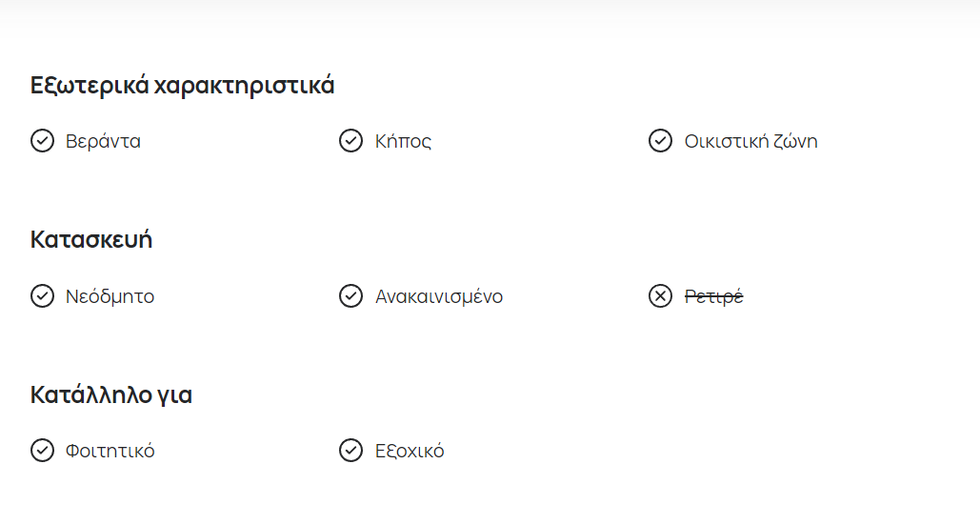Select the Κατασκευή section heading
This screenshot has width=980, height=525.
[x=91, y=240]
